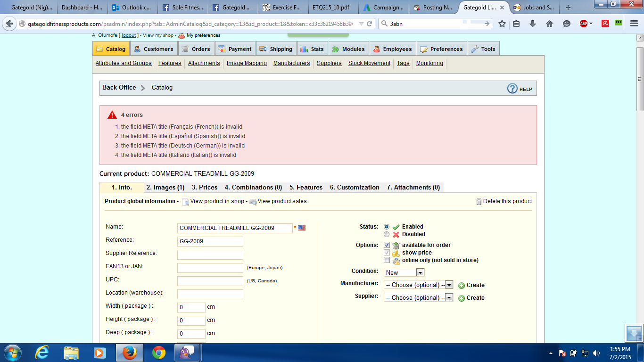Open the Condition dropdown

pyautogui.click(x=404, y=272)
